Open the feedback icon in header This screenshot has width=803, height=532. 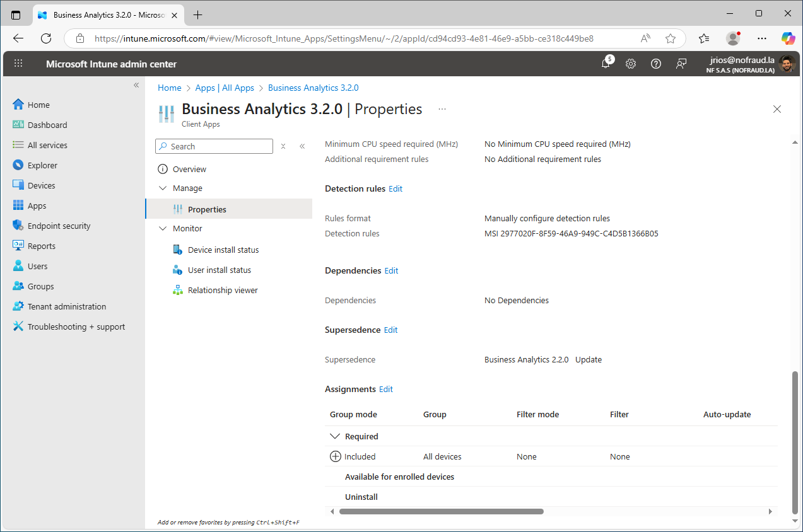coord(681,64)
